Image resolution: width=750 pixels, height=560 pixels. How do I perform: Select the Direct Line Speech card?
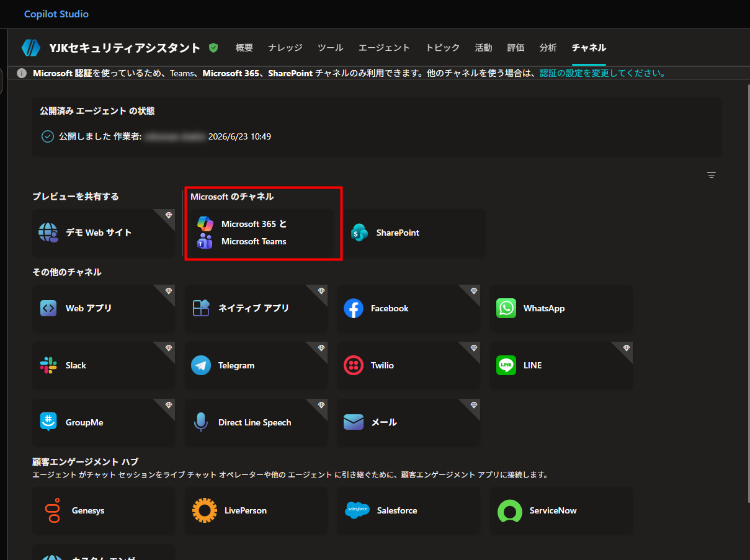tap(256, 422)
